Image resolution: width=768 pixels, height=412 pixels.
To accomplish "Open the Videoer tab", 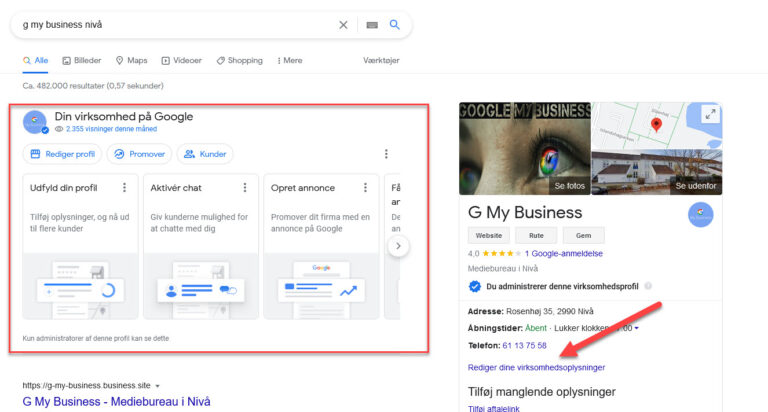I will (x=182, y=60).
